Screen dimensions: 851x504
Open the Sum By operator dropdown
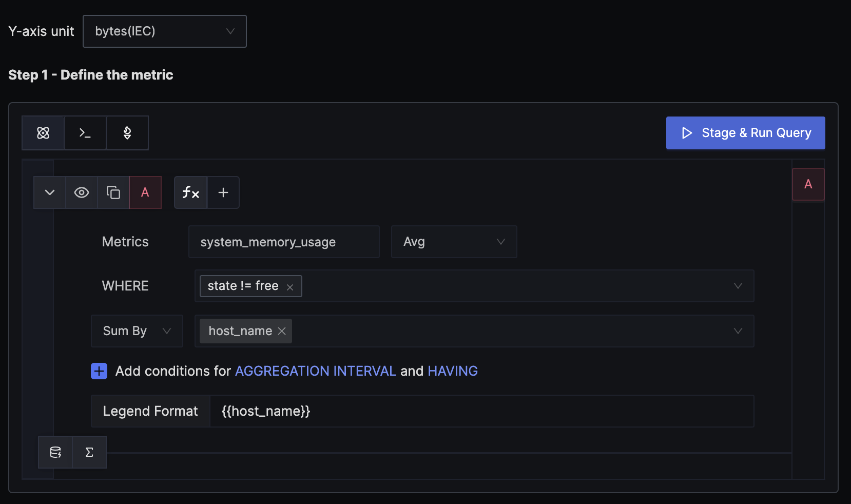coord(137,331)
